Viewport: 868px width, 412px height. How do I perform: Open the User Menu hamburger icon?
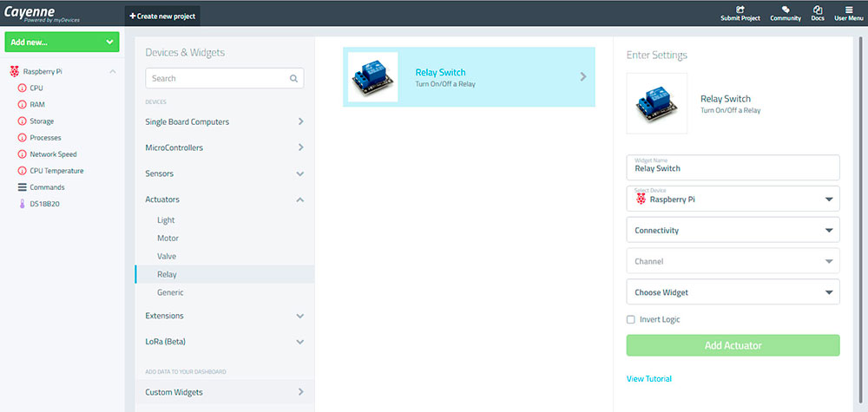coord(849,10)
